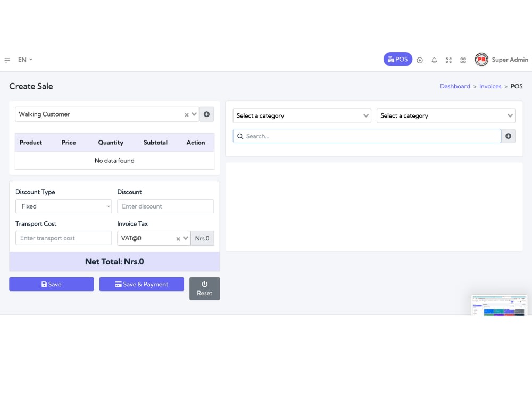Screen dimensions: 532x399
Task: Click the Create Sale page title
Action: 31,86
